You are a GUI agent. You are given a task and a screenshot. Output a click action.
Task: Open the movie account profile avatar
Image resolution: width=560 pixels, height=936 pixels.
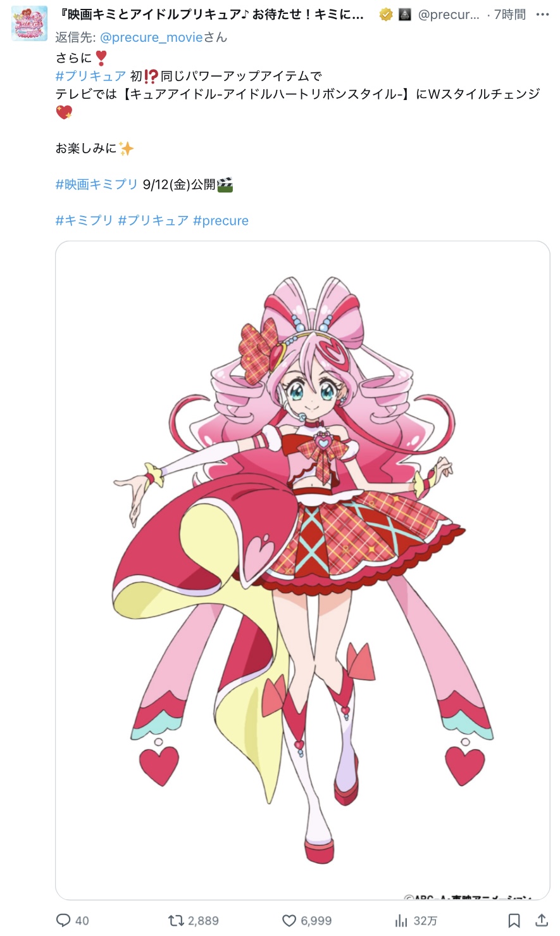[29, 23]
